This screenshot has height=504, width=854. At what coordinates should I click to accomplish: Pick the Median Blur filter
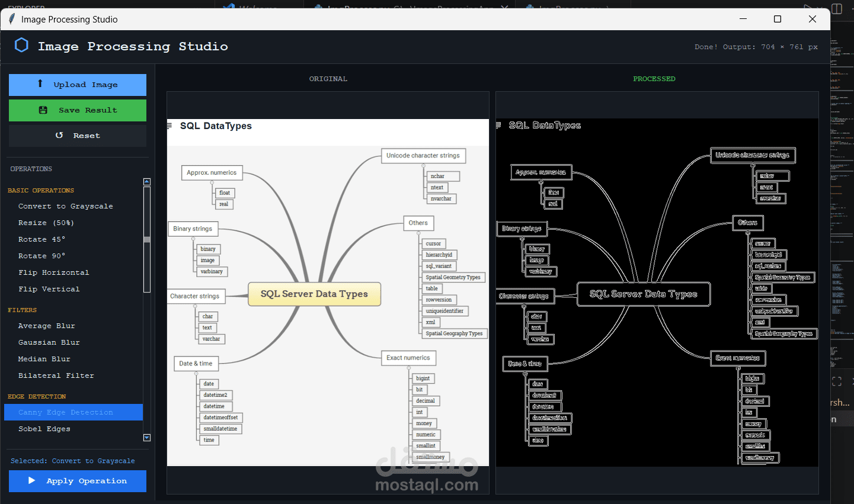click(x=73, y=359)
